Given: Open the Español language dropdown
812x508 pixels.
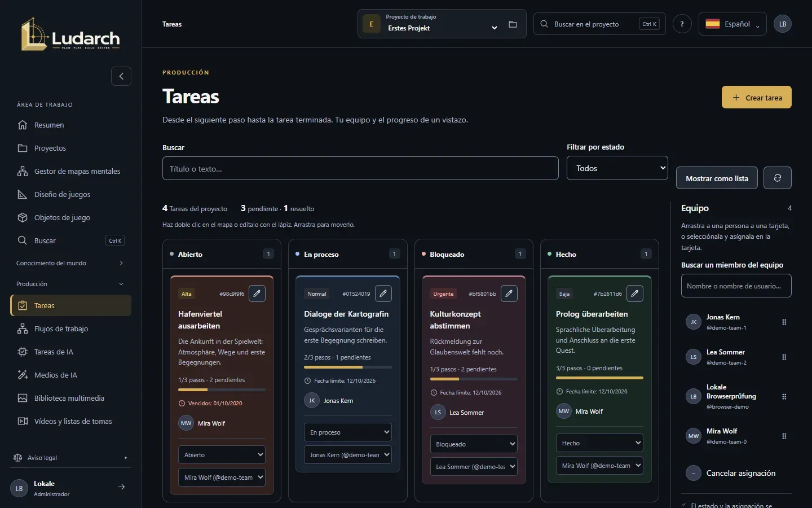Looking at the screenshot, I should coord(732,24).
